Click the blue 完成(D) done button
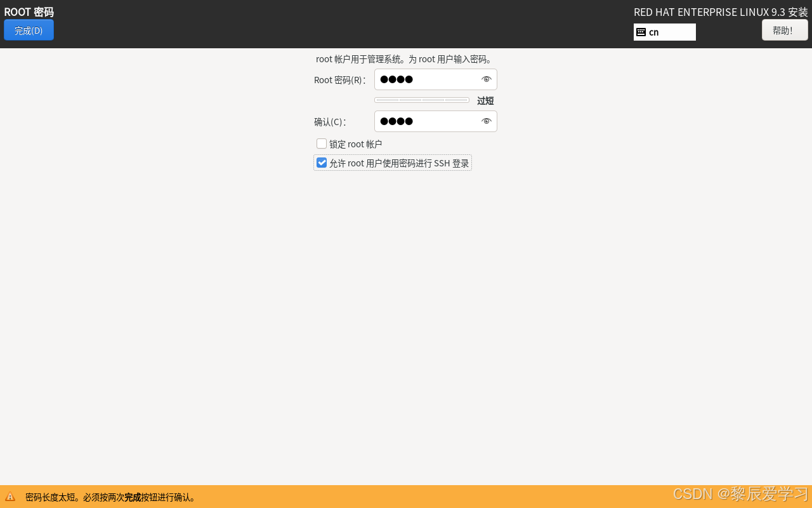This screenshot has height=508, width=812. 29,30
